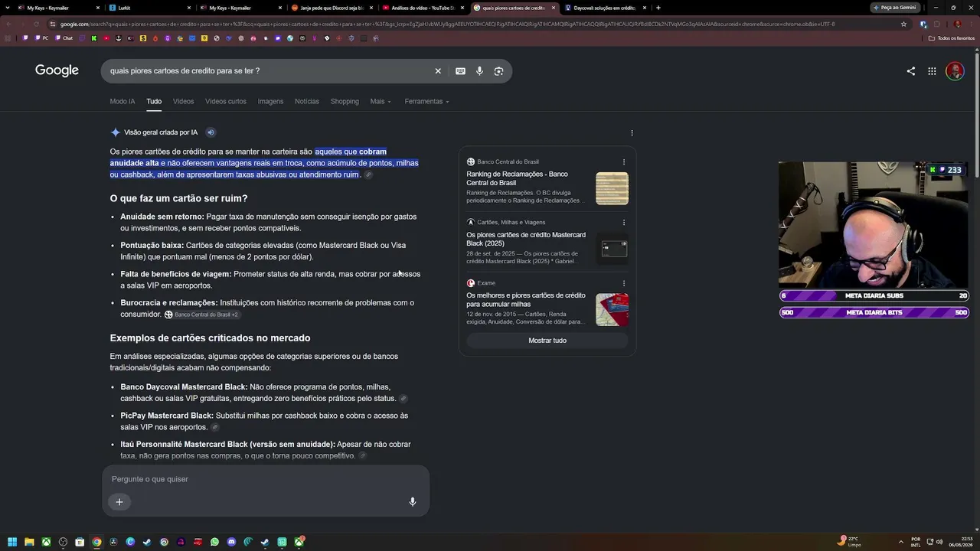The height and width of the screenshot is (551, 980).
Task: Switch to the 'Modo IA' search tab
Action: click(122, 102)
